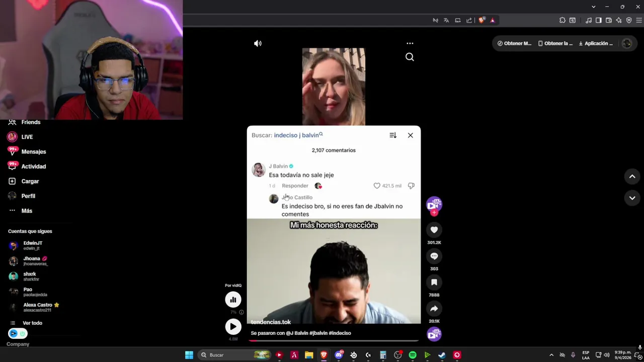Close the comments panel

coord(411,135)
